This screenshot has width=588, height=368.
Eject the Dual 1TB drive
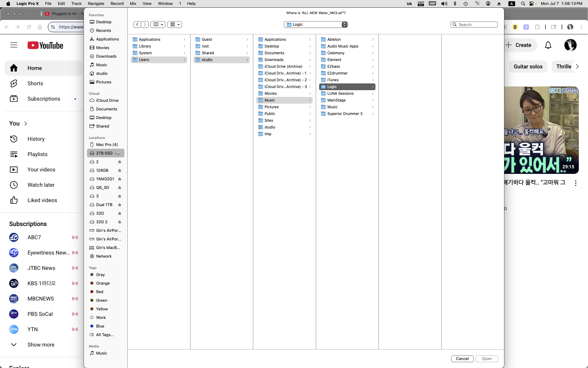point(120,205)
